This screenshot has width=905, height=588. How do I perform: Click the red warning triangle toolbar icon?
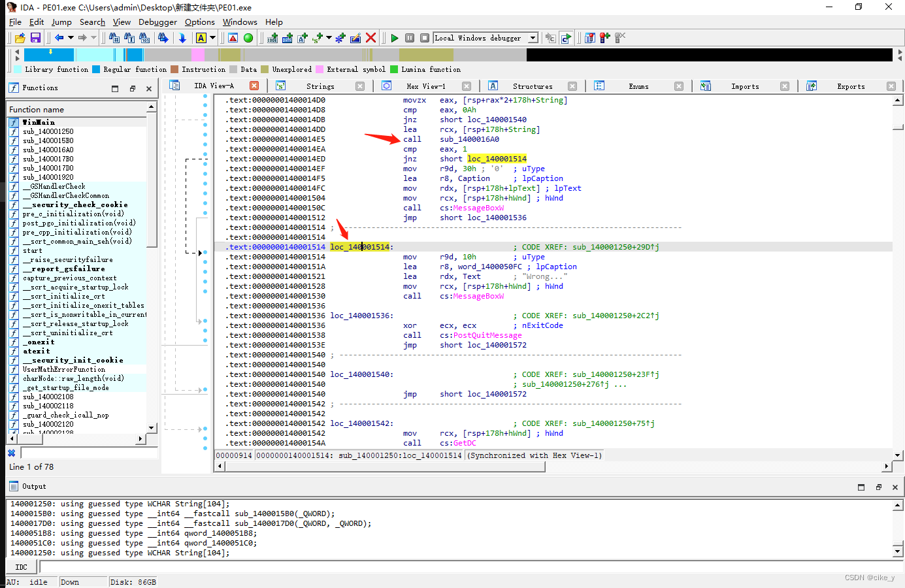coord(233,38)
